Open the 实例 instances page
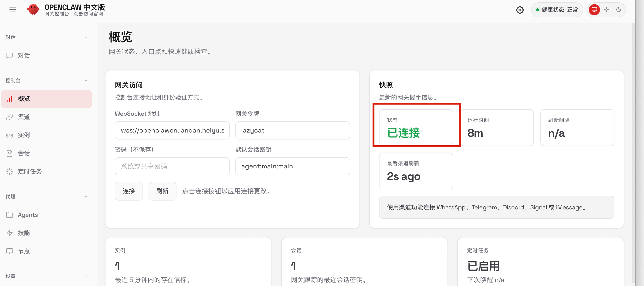Screen dimensions: 644x286 tap(46, 135)
